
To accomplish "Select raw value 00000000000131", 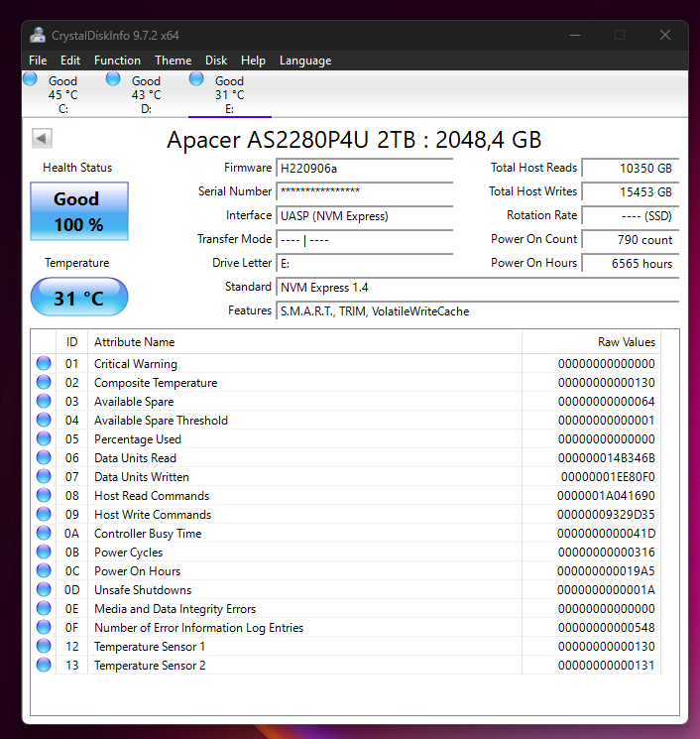I will click(x=606, y=666).
